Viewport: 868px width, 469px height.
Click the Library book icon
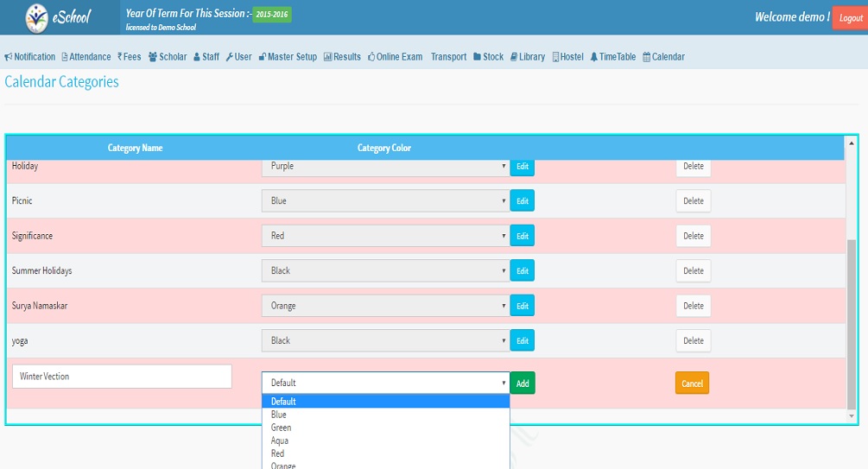[x=514, y=57]
